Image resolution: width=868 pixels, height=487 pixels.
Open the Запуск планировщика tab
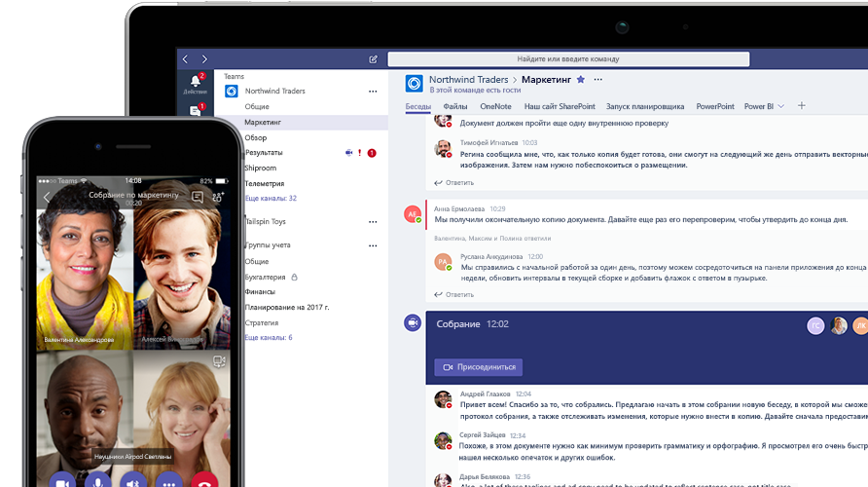[645, 106]
